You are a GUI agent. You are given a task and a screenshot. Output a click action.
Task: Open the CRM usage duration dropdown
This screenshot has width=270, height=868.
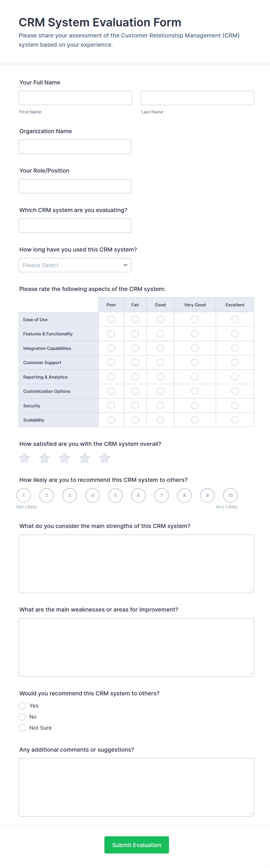tap(75, 265)
